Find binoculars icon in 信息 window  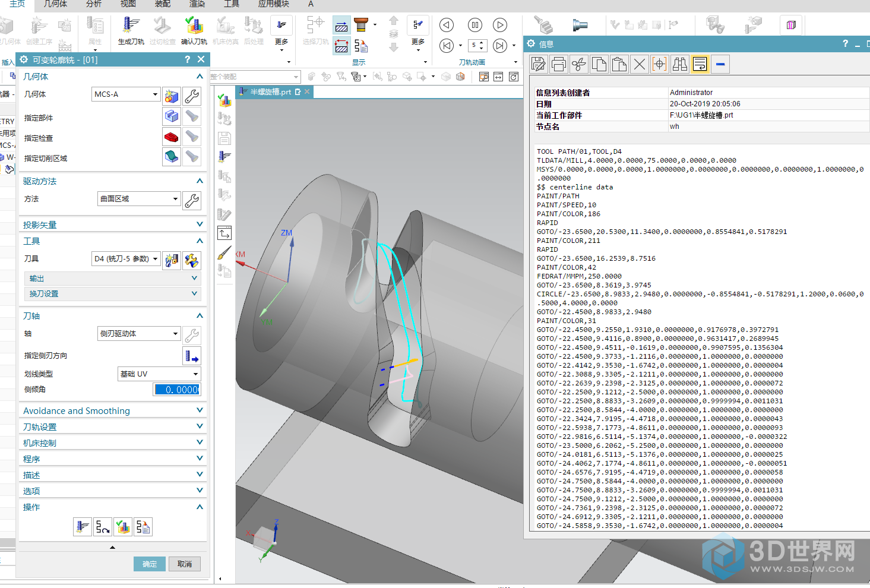point(680,64)
